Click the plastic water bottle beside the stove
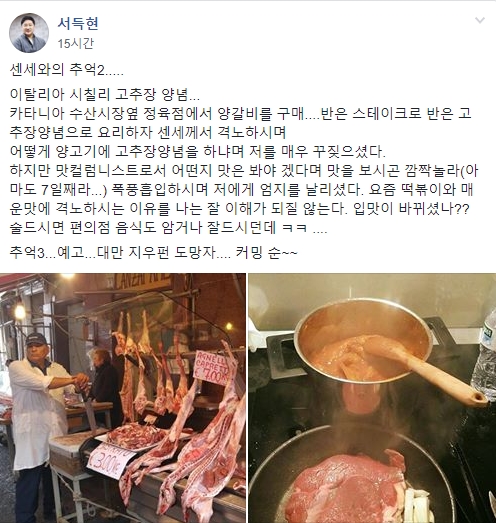Viewport: 496px width, 523px height. 484,361
